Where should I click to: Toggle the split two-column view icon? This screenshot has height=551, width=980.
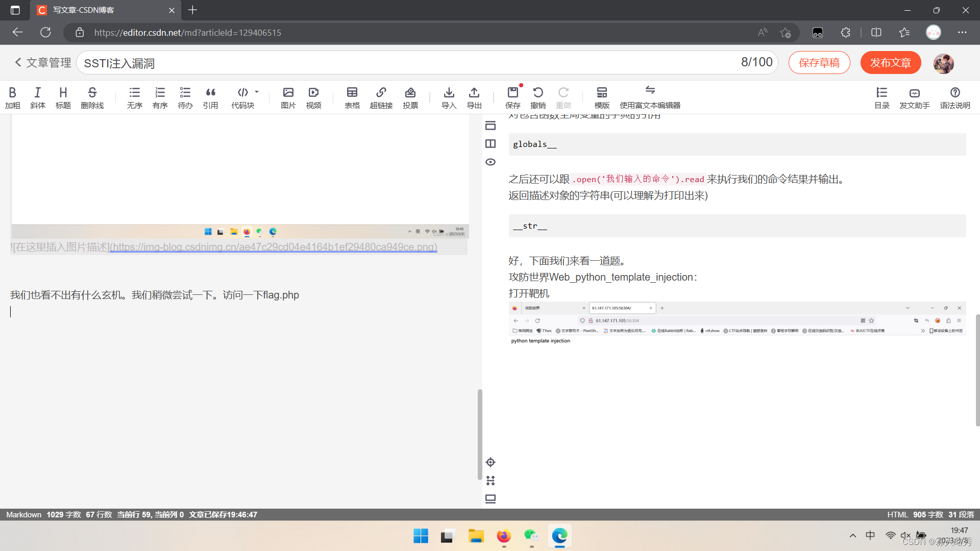point(491,144)
